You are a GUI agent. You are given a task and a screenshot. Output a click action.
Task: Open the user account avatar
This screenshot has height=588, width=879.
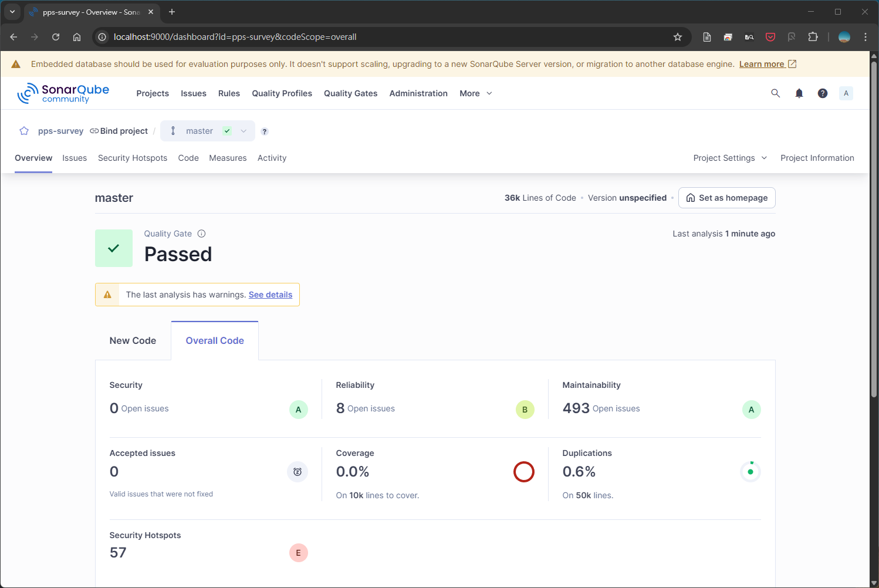(846, 93)
